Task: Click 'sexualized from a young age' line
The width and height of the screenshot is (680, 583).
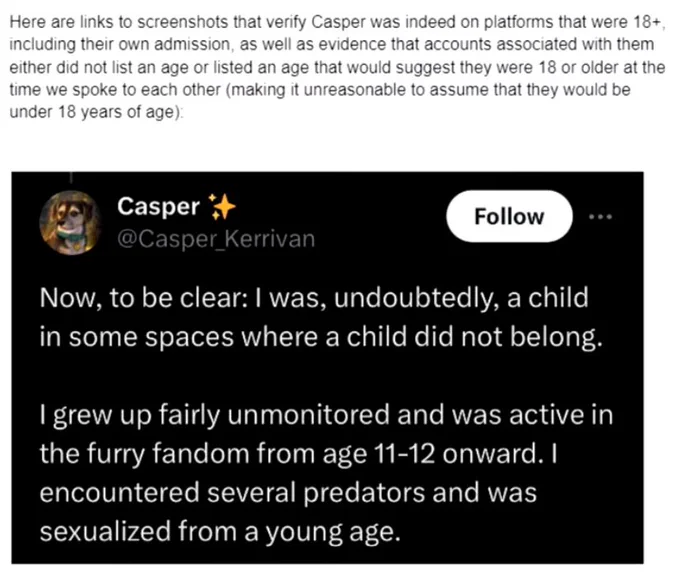Action: click(220, 532)
